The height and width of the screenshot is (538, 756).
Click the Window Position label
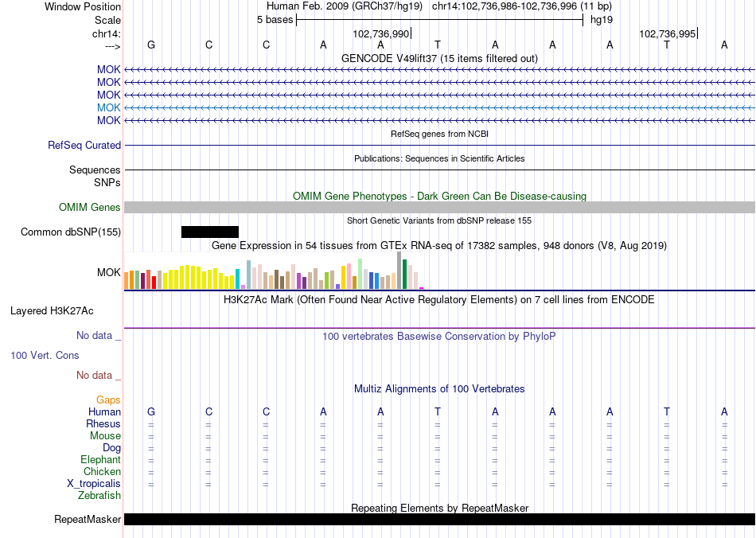point(83,6)
